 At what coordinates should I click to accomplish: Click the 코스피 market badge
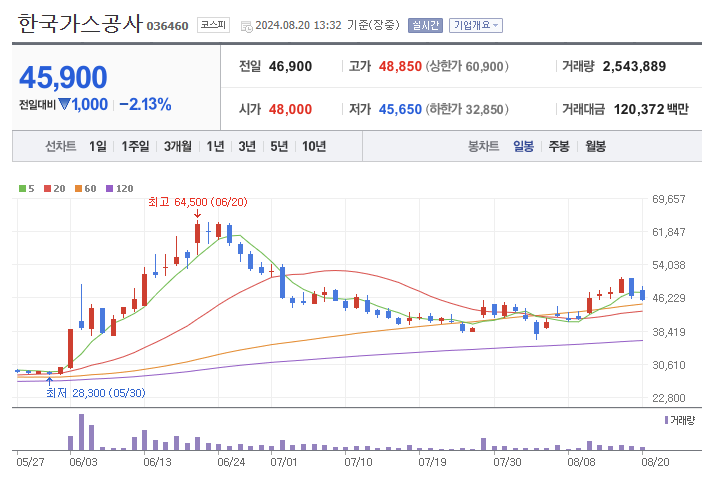(213, 25)
